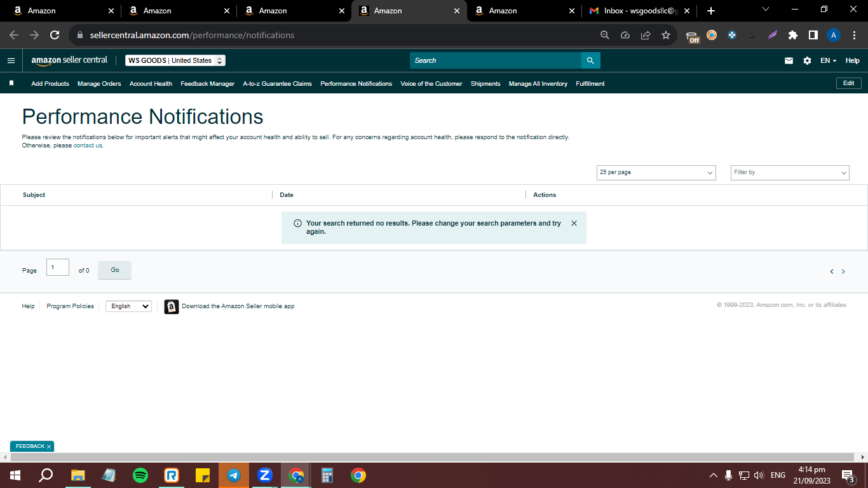
Task: Sort by the Subject column header
Action: (x=34, y=195)
